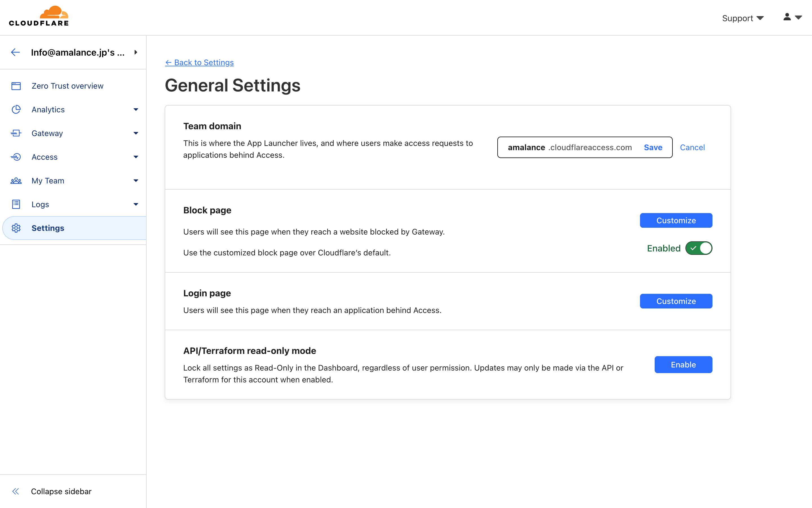
Task: Disable the customized block page toggle
Action: click(x=699, y=248)
